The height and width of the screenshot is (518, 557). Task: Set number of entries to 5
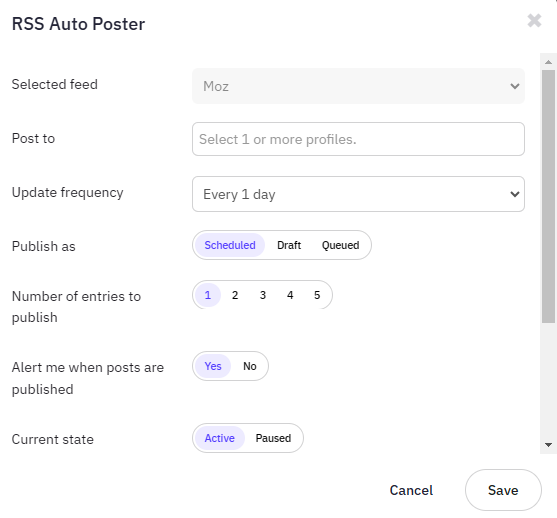click(317, 295)
